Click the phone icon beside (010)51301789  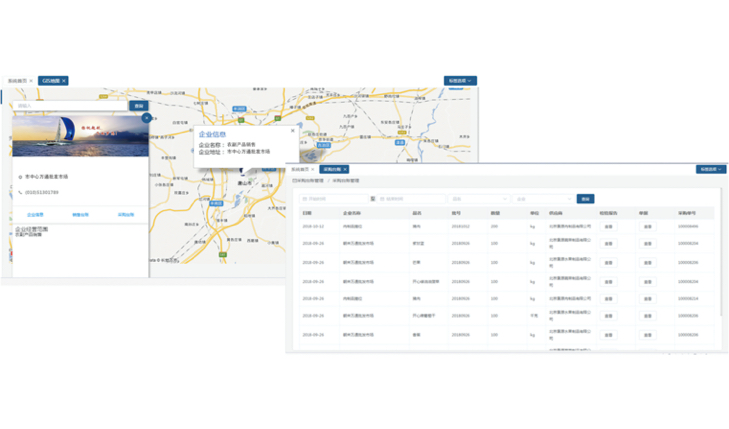(20, 192)
